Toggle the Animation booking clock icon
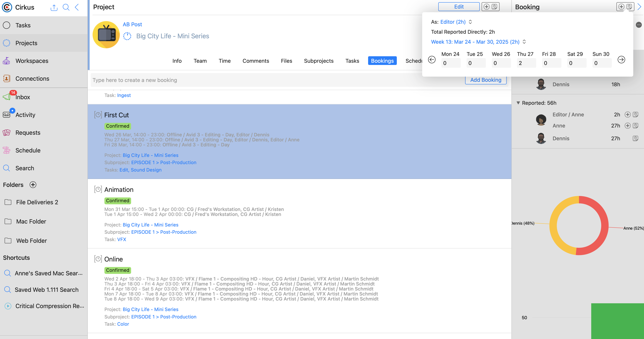 click(98, 189)
